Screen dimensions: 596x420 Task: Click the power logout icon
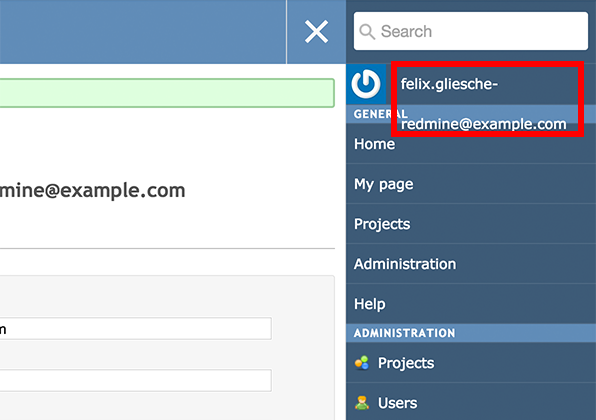click(x=366, y=84)
